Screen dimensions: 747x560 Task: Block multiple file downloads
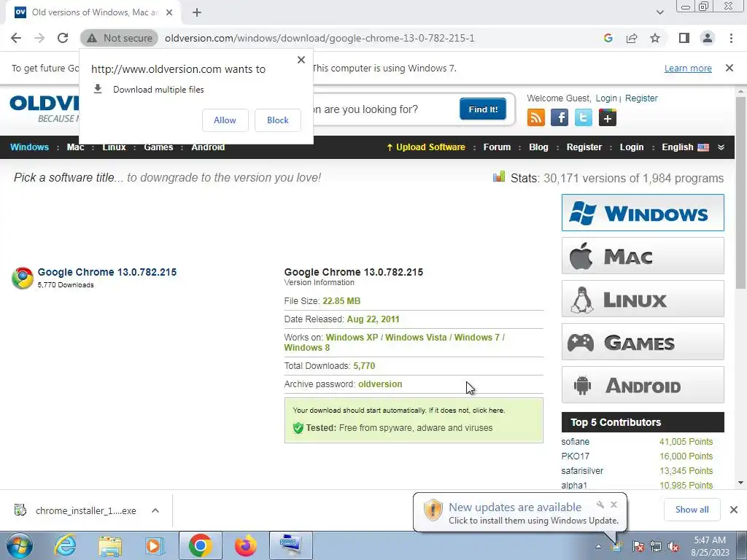click(278, 120)
